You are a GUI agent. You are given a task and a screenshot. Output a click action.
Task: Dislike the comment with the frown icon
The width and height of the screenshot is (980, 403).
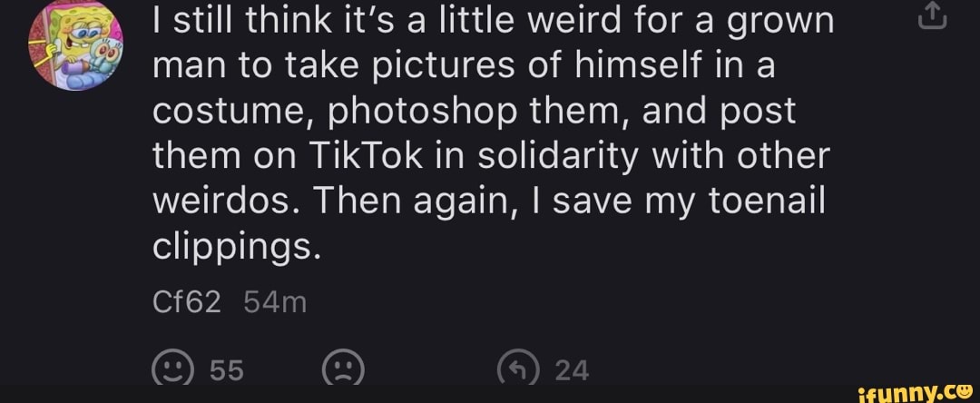344,369
